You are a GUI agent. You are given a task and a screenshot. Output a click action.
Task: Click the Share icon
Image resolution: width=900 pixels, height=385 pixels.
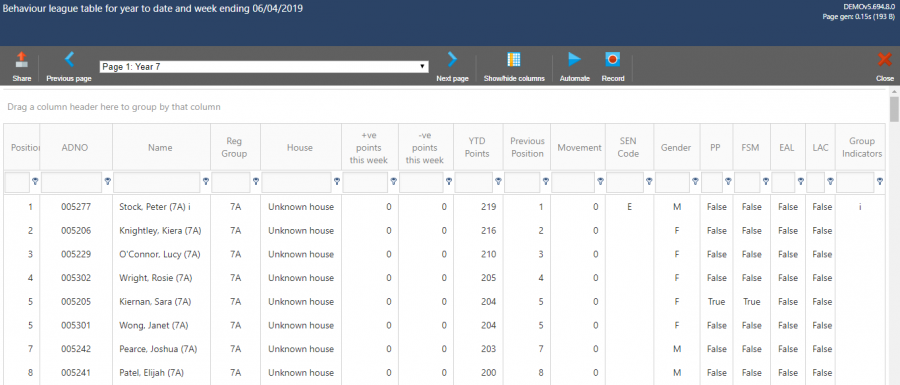click(22, 60)
